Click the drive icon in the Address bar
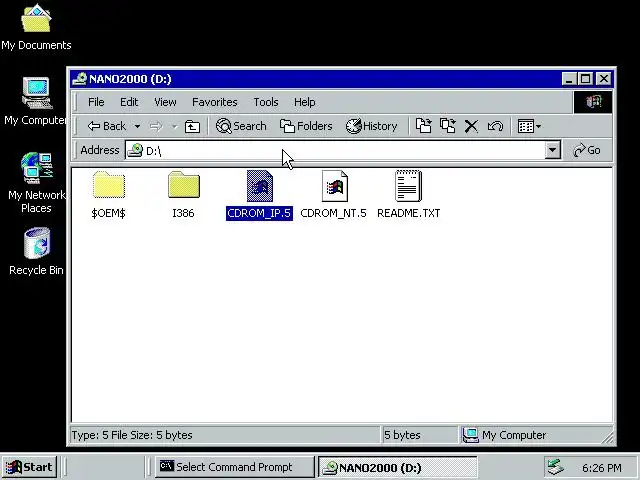Screen dimensions: 640x480 135,150
